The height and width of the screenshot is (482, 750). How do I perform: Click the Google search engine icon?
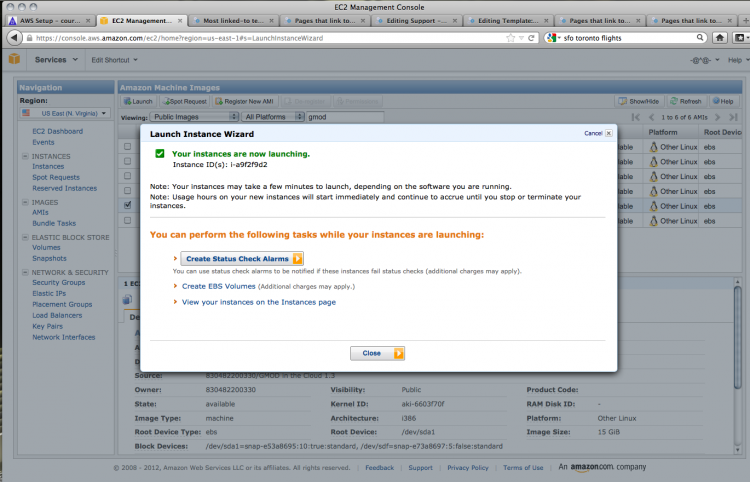[551, 38]
